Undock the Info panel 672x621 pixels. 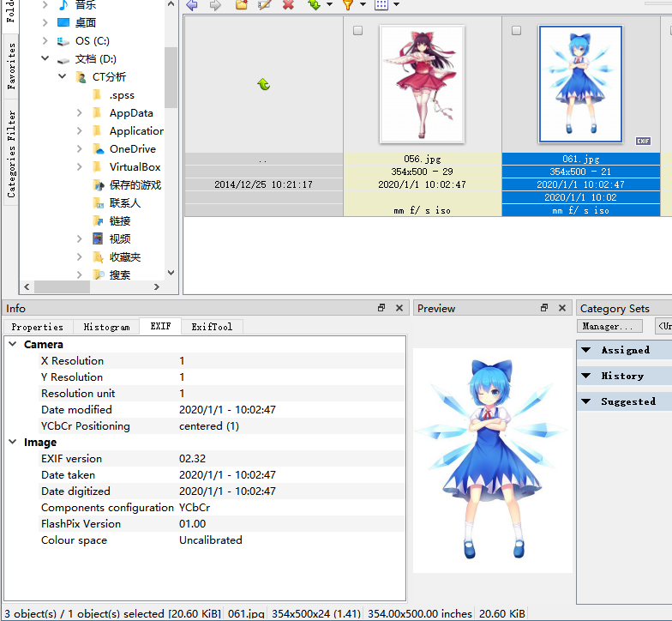click(381, 308)
